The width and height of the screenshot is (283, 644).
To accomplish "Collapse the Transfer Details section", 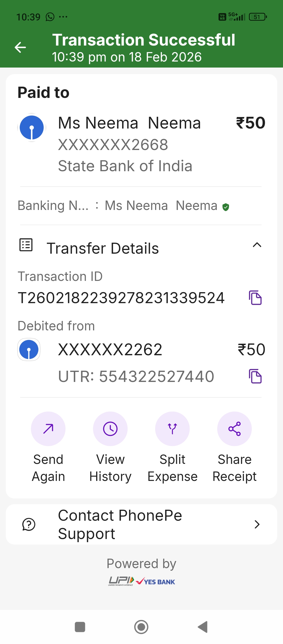I will coord(257,245).
